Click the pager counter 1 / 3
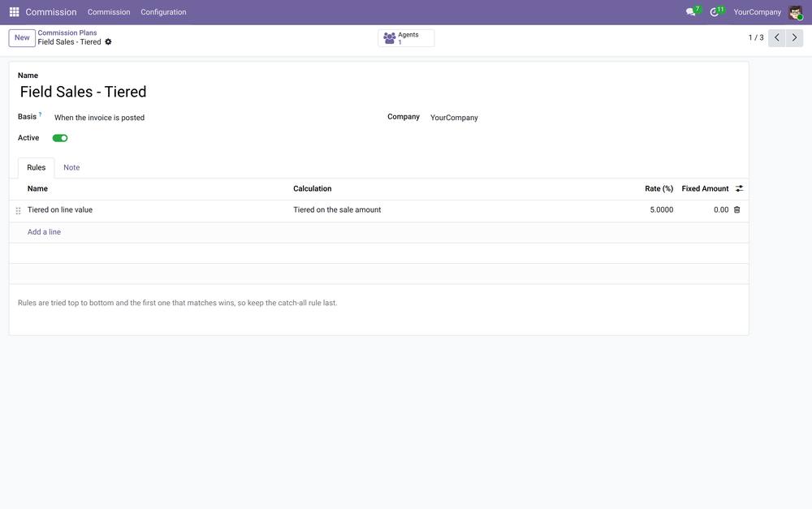This screenshot has height=509, width=812. 756,38
